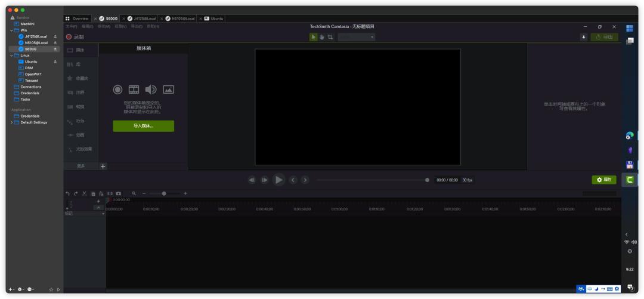This screenshot has width=644, height=299.
Task: Click the 属性 properties button
Action: pyautogui.click(x=603, y=180)
